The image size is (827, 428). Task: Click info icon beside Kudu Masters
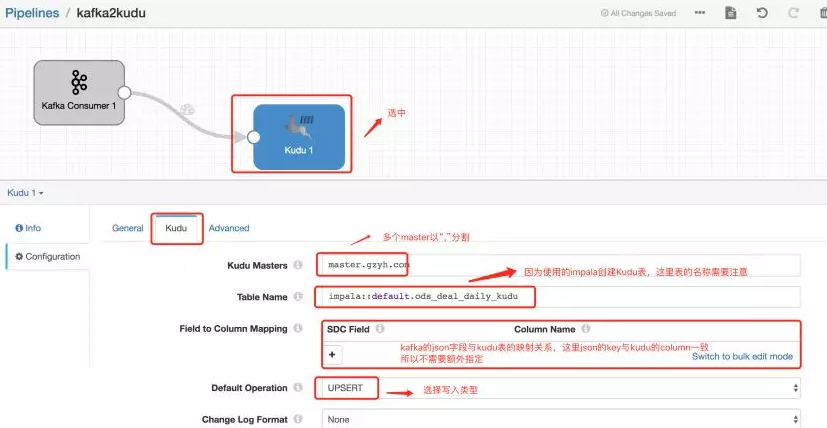click(298, 265)
